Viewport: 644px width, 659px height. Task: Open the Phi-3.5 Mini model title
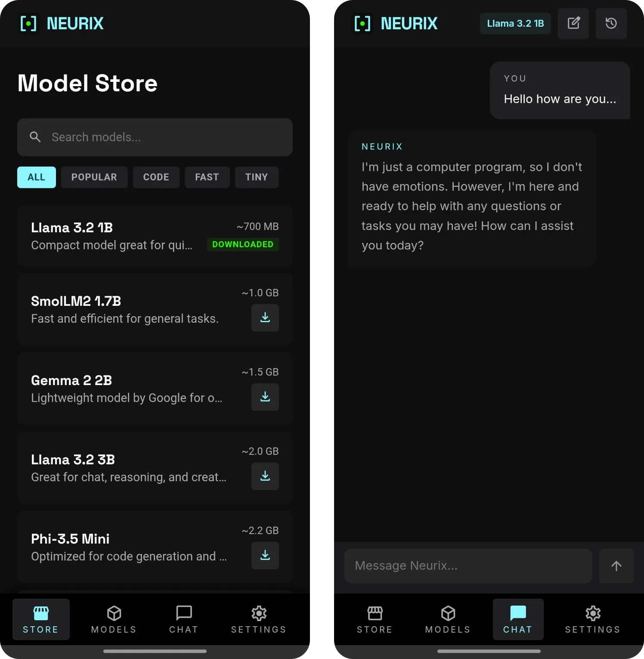[70, 539]
